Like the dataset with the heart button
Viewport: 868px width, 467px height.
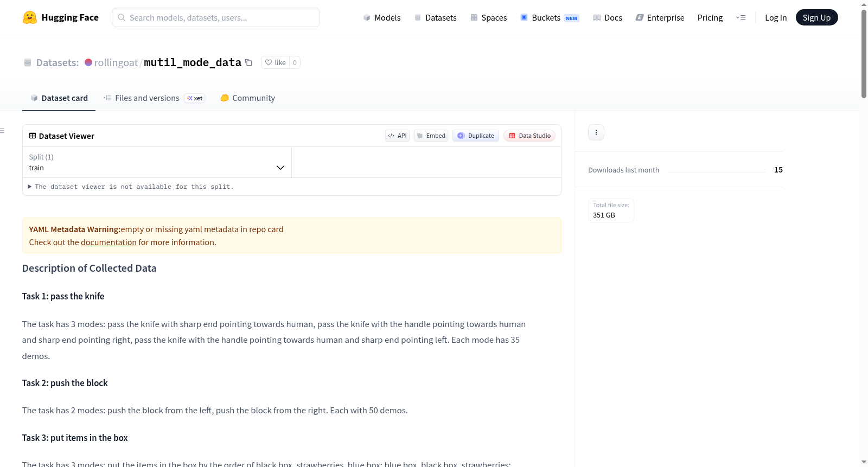pyautogui.click(x=275, y=62)
